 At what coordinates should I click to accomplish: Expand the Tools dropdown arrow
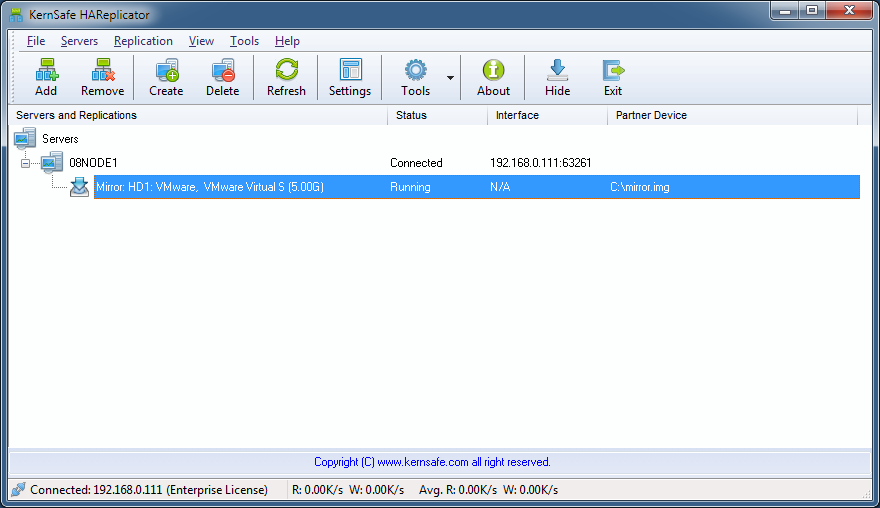tap(450, 77)
